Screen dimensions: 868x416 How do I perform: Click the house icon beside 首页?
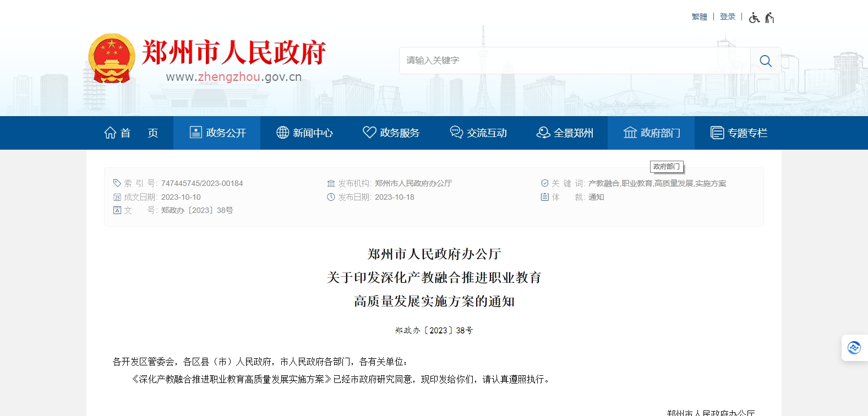110,133
